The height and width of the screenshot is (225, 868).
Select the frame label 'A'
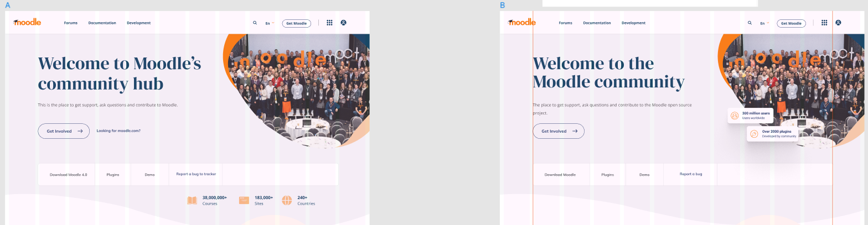click(x=7, y=5)
